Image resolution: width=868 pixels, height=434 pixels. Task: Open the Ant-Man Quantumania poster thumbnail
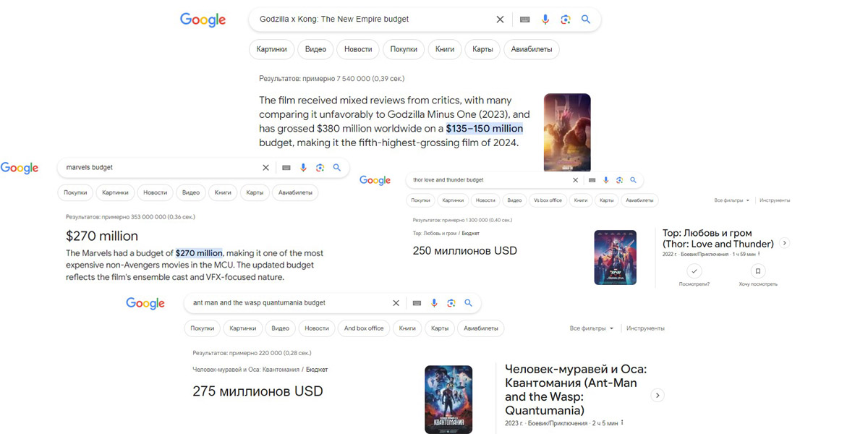click(448, 399)
